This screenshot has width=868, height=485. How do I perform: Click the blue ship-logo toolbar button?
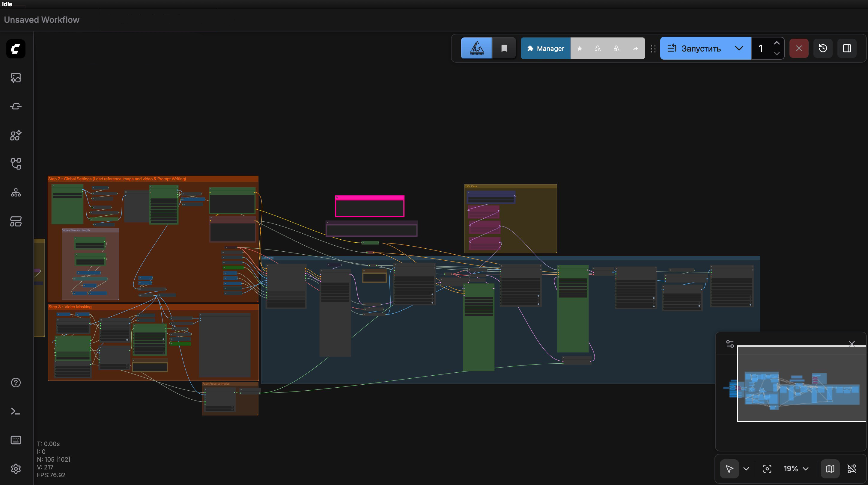[x=476, y=48]
